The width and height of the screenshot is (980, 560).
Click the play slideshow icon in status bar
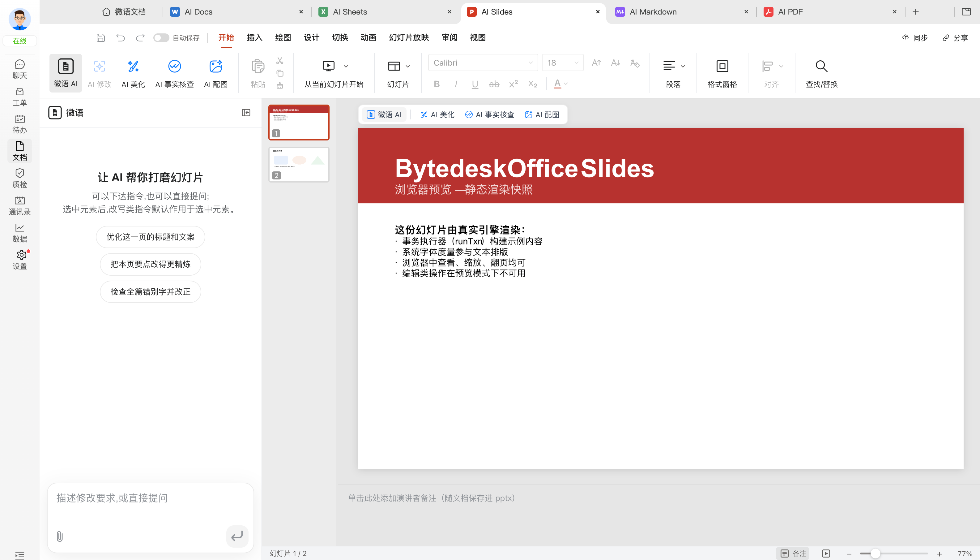826,554
